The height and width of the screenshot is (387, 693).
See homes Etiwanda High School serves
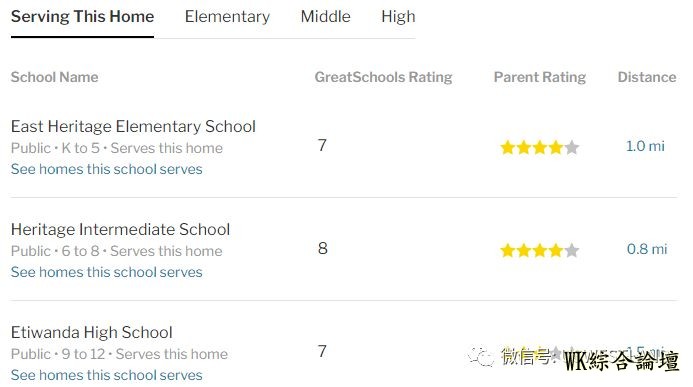tap(107, 375)
